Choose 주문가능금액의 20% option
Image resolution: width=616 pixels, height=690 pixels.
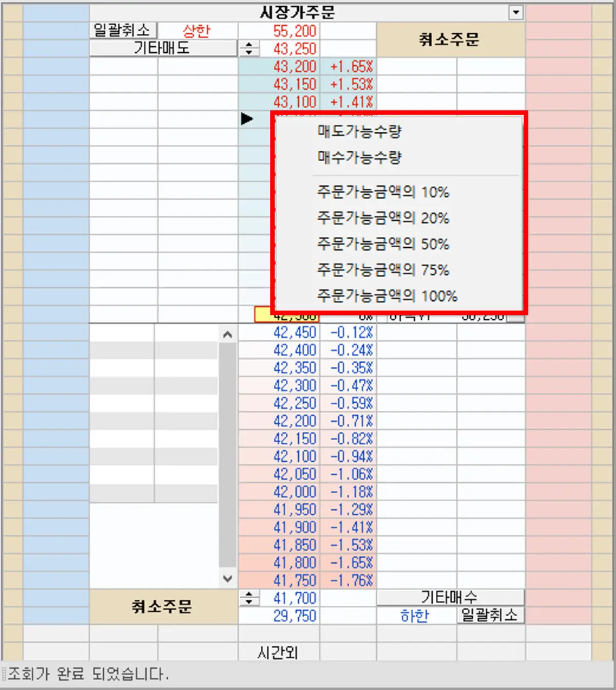[382, 219]
